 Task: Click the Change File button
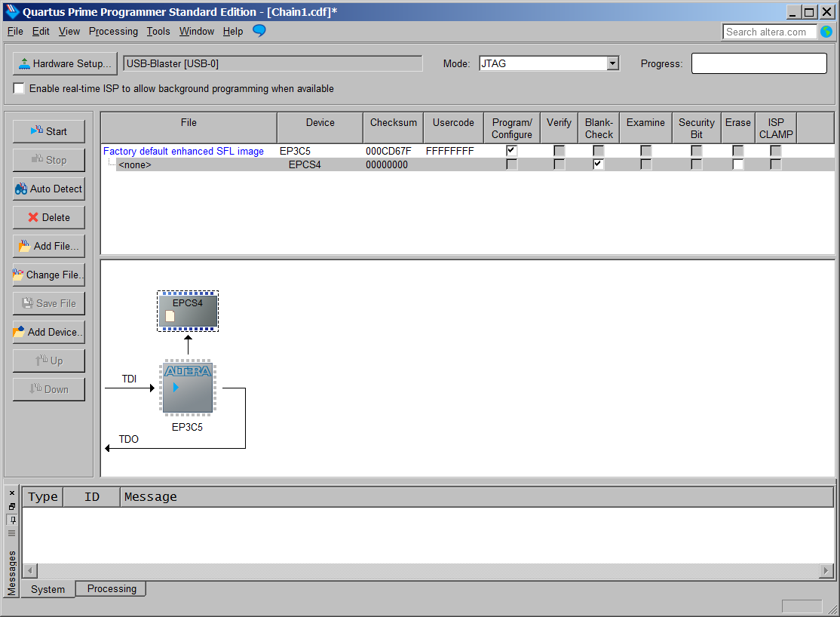(x=49, y=275)
